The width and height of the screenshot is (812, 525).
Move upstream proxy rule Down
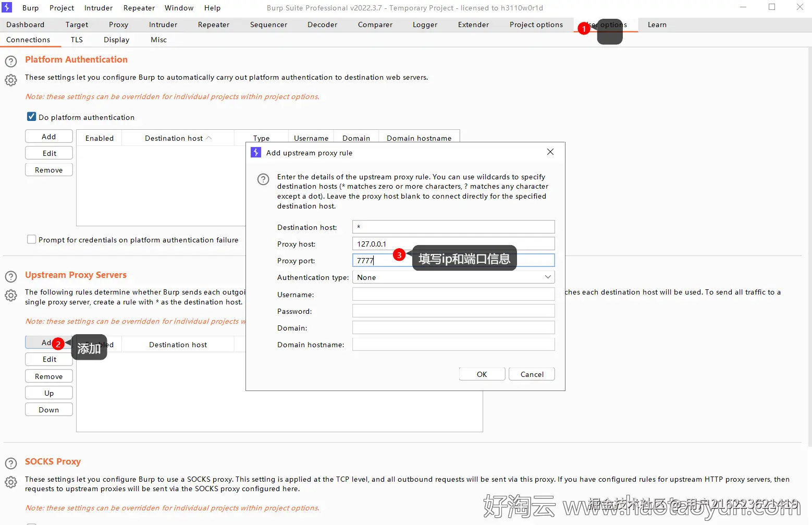pos(49,410)
